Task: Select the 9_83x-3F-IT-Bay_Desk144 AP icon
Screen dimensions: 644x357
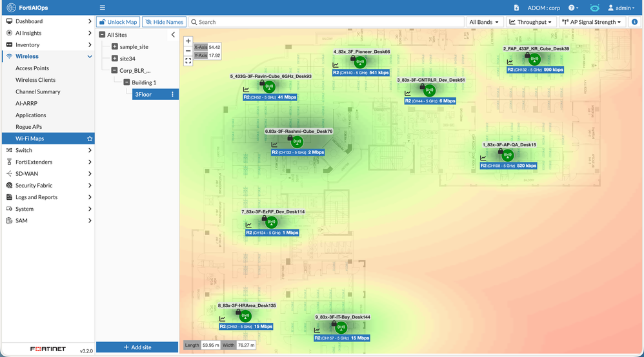Action: (x=341, y=327)
